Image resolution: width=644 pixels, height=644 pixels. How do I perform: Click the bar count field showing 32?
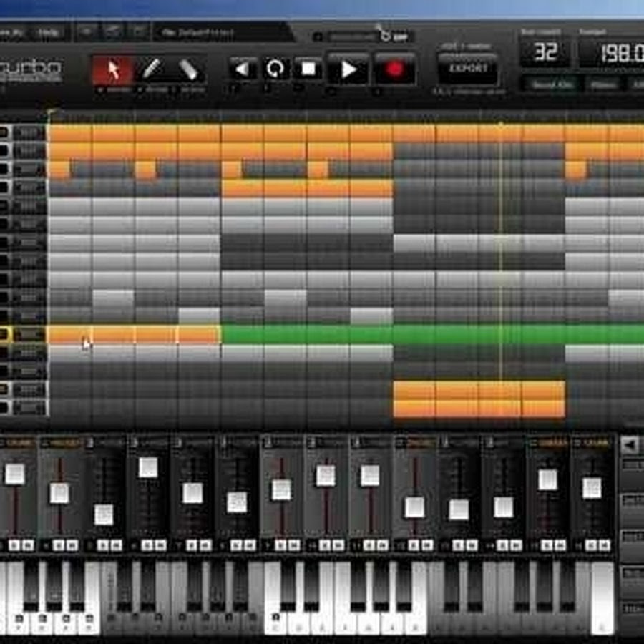click(x=546, y=54)
